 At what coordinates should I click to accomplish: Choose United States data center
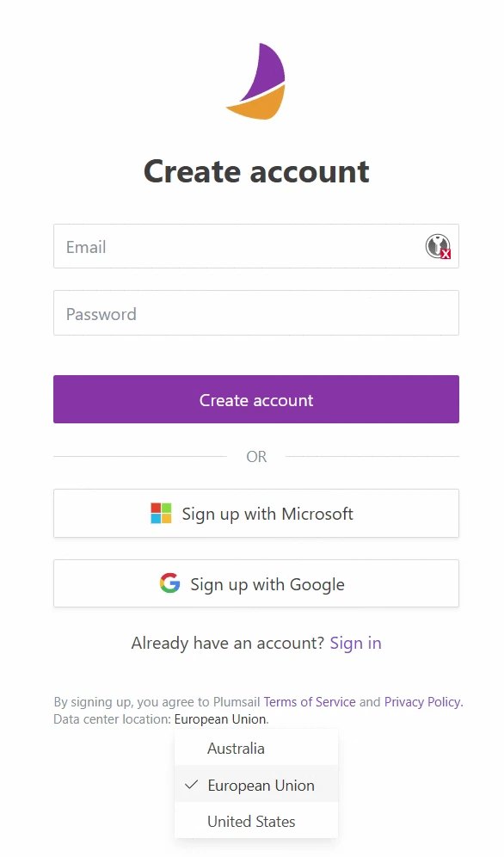coord(256,821)
